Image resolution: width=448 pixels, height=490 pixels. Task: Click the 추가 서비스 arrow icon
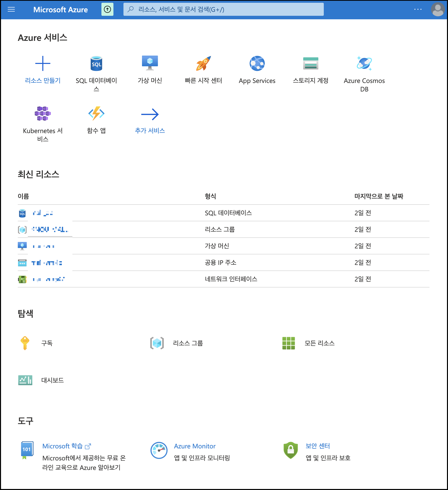click(x=150, y=114)
